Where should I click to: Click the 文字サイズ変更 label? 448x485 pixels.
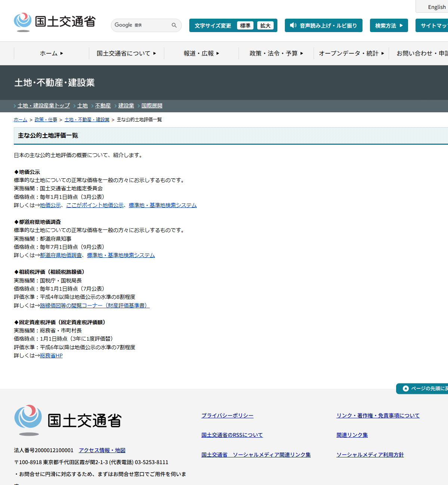213,26
